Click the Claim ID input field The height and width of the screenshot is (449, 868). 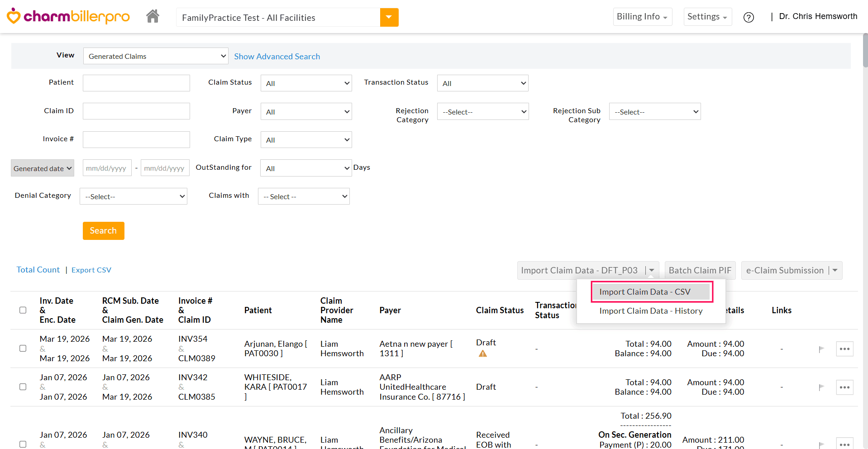point(136,111)
